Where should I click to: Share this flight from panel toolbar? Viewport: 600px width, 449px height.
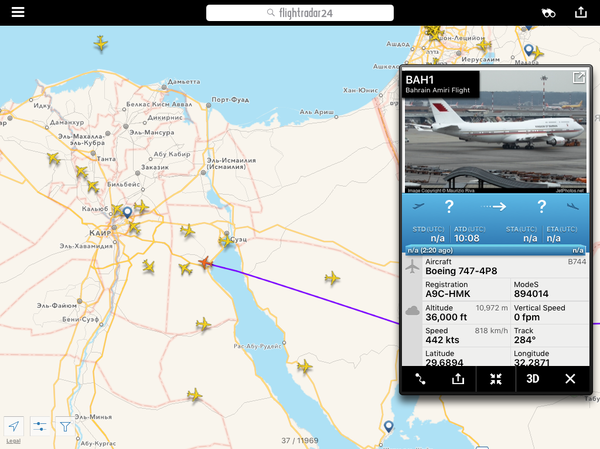pos(458,379)
